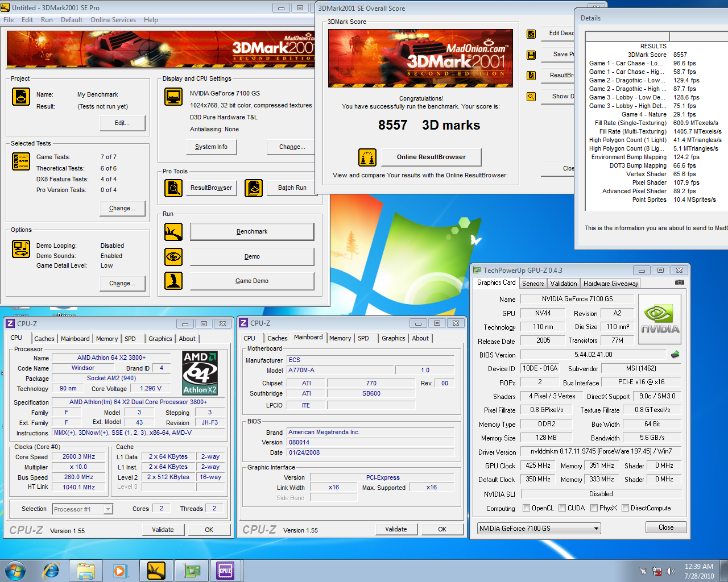Click Validate in the left CPU-Z window
728x582 pixels.
click(163, 530)
